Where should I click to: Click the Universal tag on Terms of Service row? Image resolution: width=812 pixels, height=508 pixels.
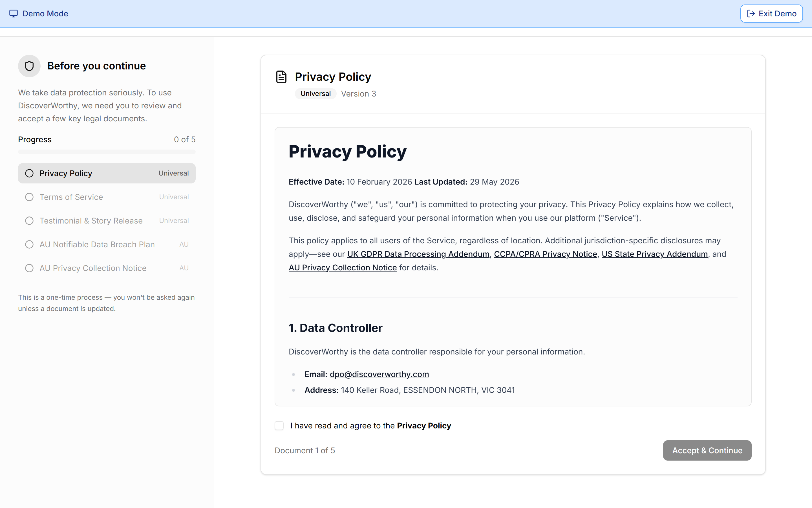(x=174, y=197)
